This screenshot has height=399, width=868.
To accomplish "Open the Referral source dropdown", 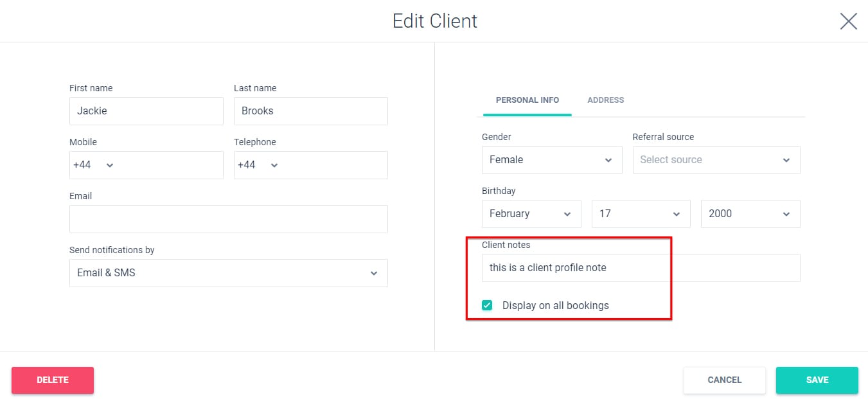I will click(x=716, y=160).
